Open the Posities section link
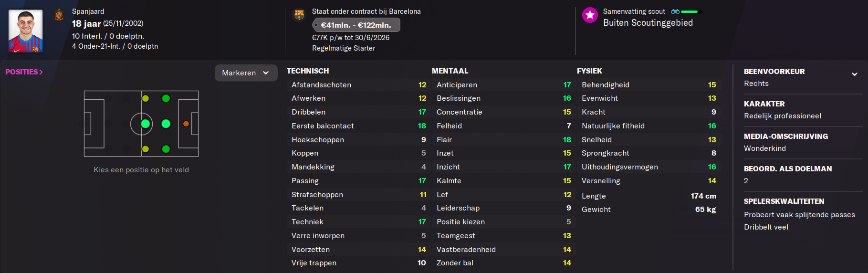 [24, 72]
